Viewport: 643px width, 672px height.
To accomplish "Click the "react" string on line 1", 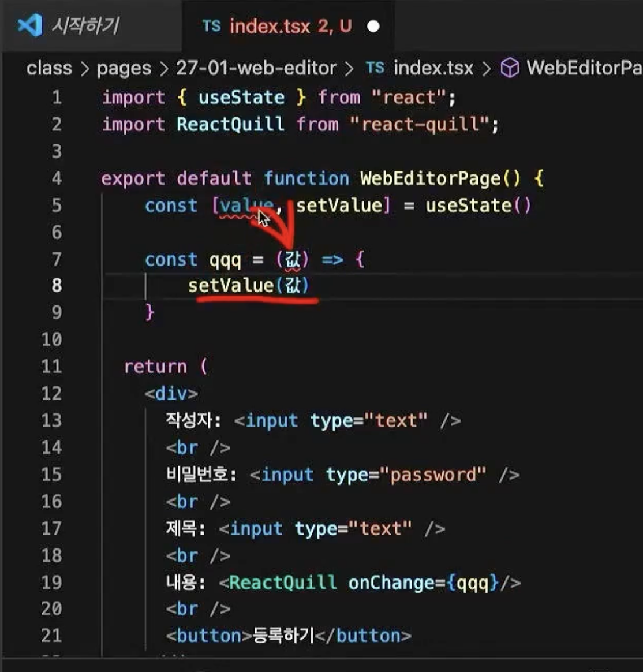I will 409,98.
